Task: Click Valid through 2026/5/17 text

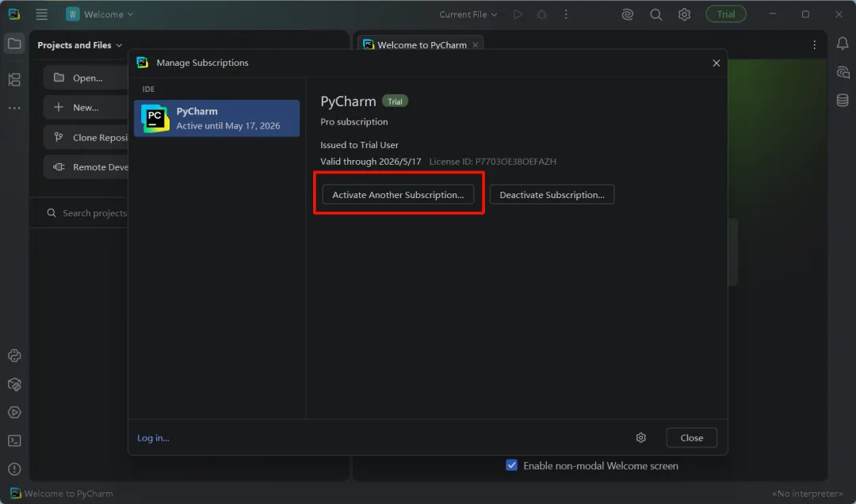Action: pyautogui.click(x=371, y=162)
